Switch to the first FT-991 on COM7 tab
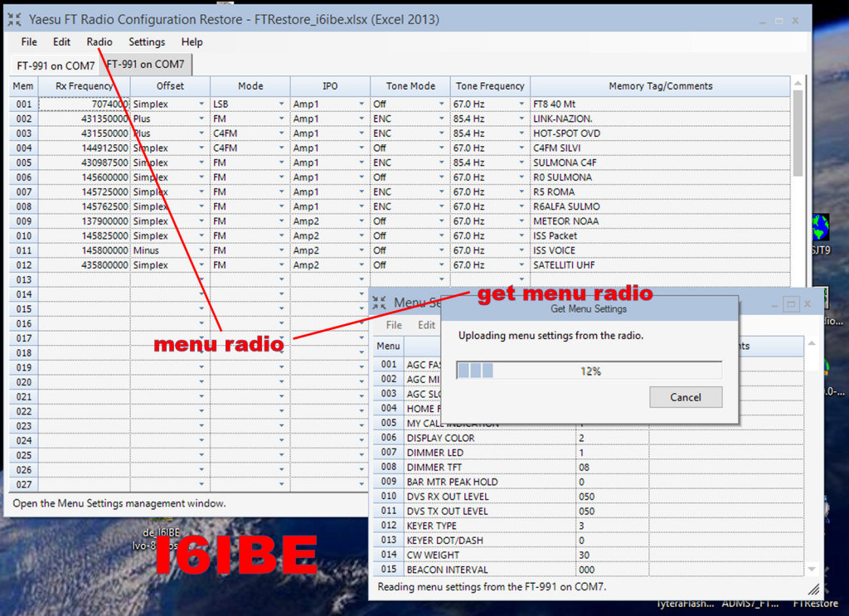This screenshot has width=849, height=616. click(x=56, y=65)
